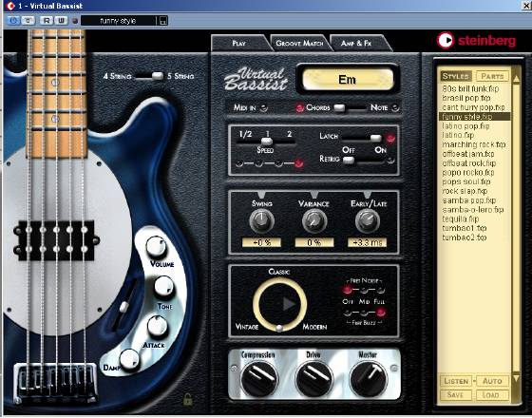This screenshot has width=532, height=418.
Task: Click the plugin power/bypass icon in the toolbar
Action: 13,20
